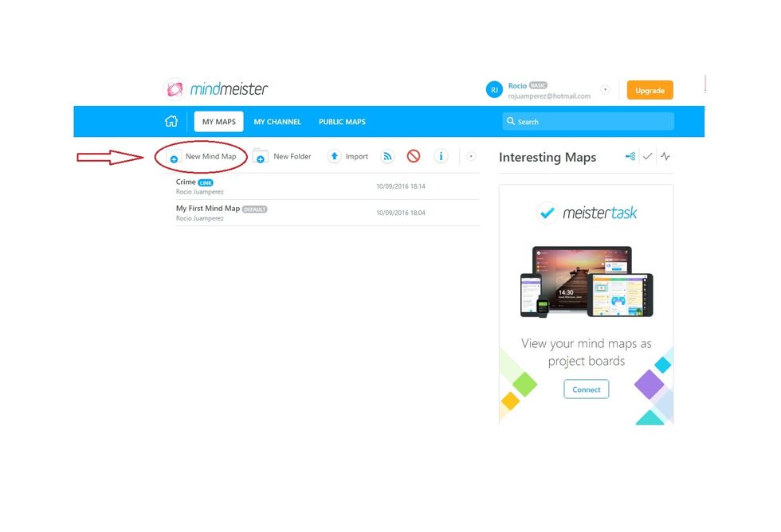This screenshot has height=532, width=781.
Task: Open the info panel
Action: (x=441, y=156)
